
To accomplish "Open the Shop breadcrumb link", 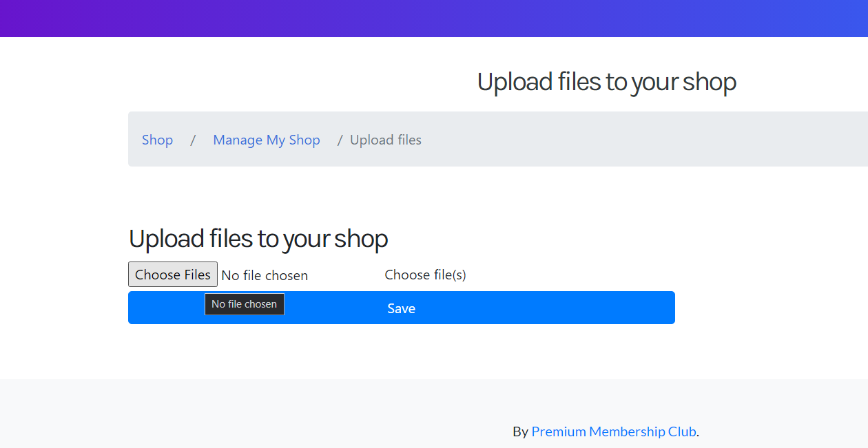I will pyautogui.click(x=157, y=140).
